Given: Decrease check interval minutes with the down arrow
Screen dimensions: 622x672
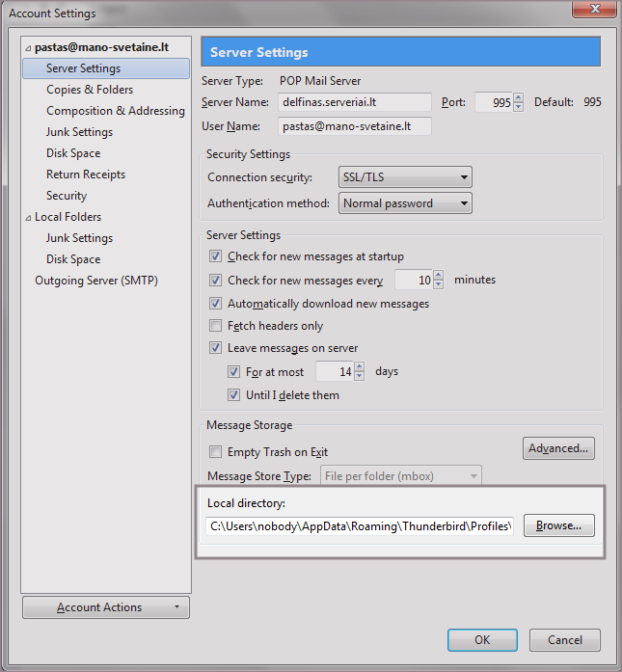Looking at the screenshot, I should [438, 285].
